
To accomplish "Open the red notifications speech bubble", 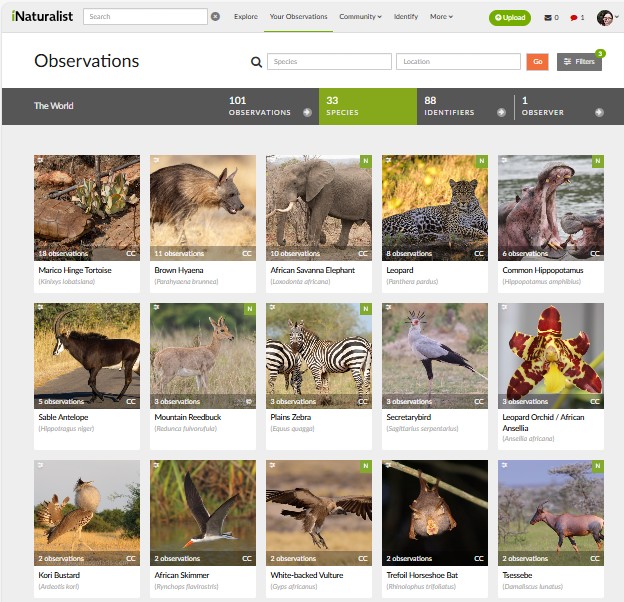I will point(574,18).
